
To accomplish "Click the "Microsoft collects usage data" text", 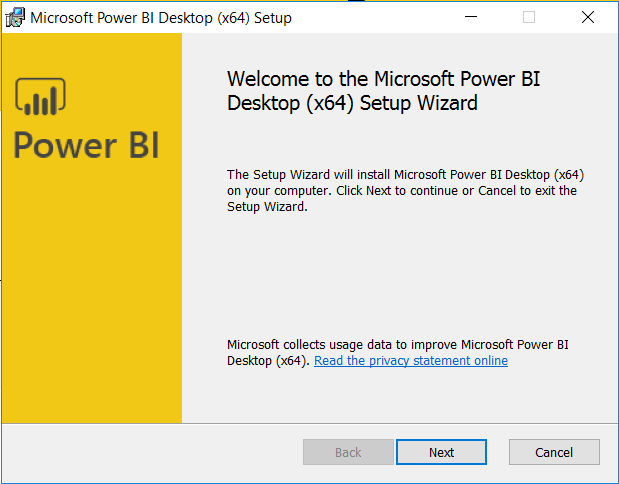I will (x=398, y=353).
